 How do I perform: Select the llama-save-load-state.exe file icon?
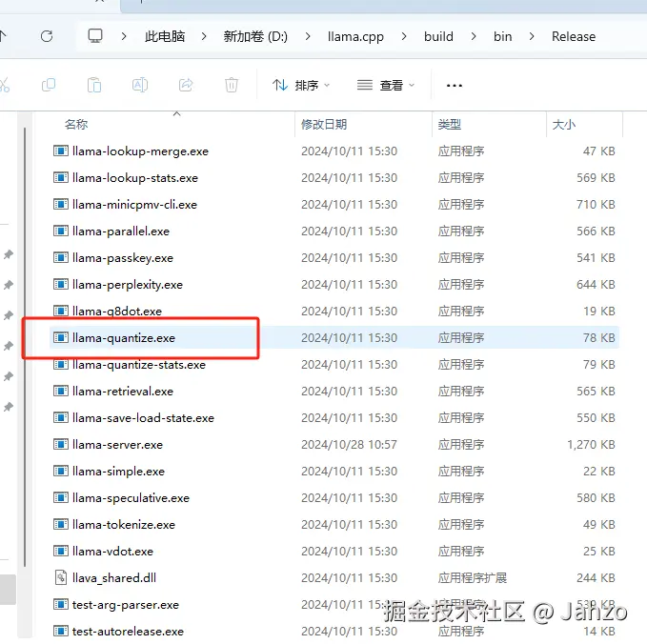coord(61,418)
